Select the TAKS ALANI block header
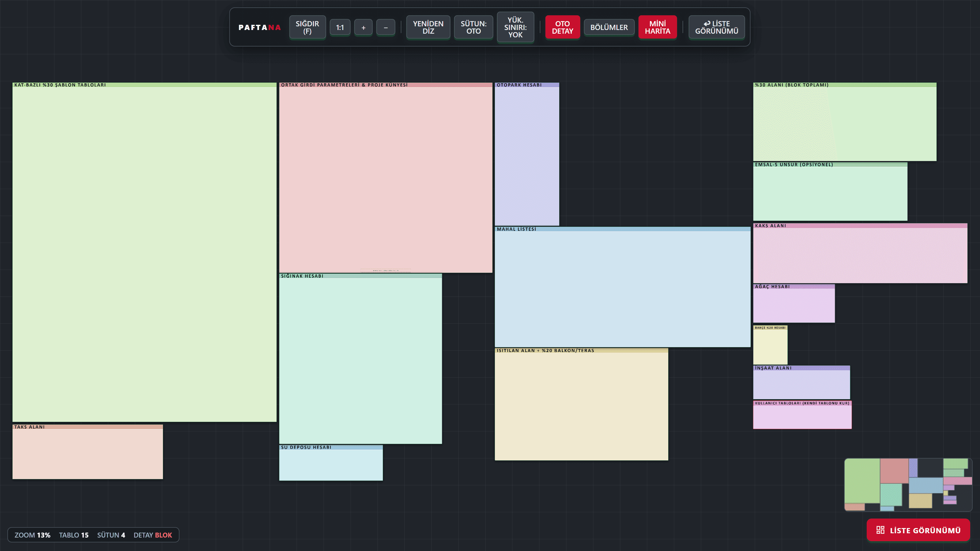This screenshot has width=980, height=551. click(x=88, y=427)
